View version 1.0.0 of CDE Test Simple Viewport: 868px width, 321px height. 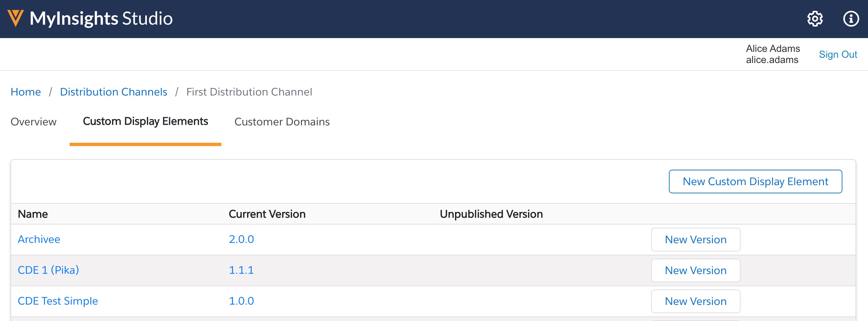241,301
